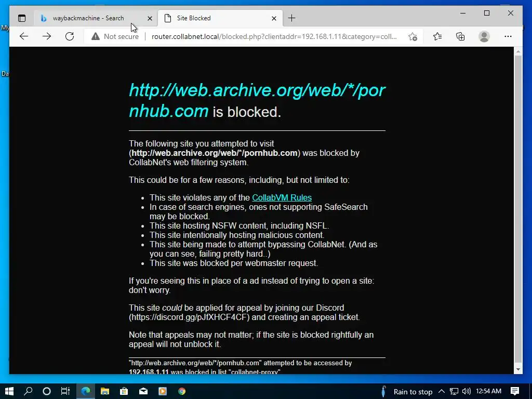Open the media player taskbar icon
Viewport: 532px width, 399px height.
(163, 391)
